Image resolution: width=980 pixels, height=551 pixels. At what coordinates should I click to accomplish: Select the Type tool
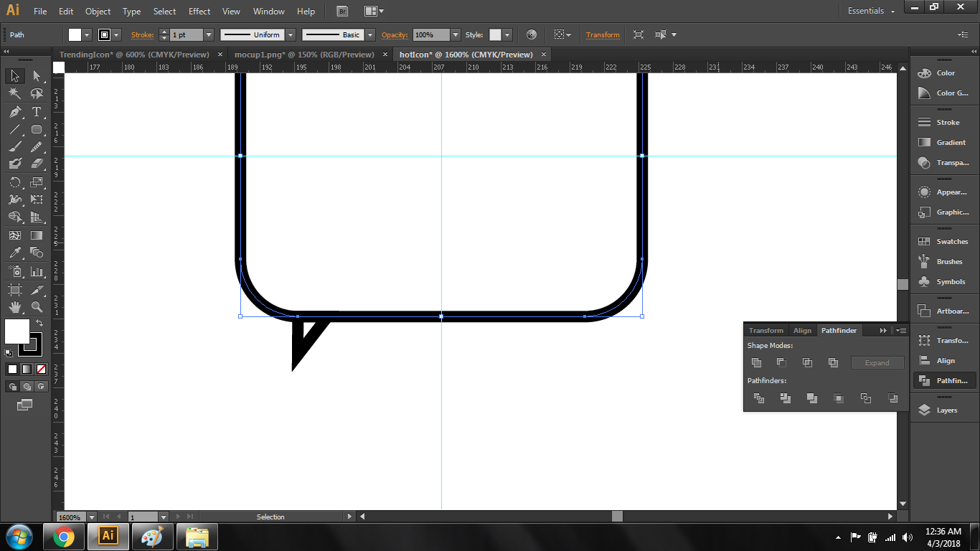pyautogui.click(x=37, y=112)
